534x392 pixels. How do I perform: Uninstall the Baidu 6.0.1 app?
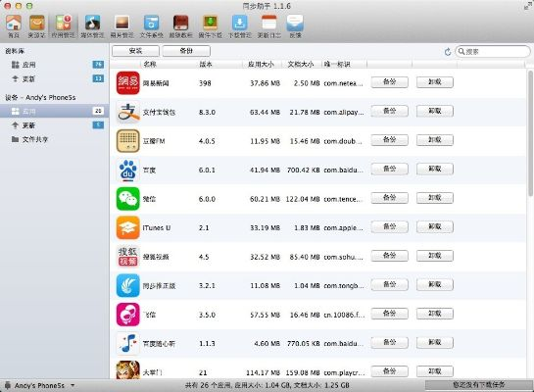435,169
